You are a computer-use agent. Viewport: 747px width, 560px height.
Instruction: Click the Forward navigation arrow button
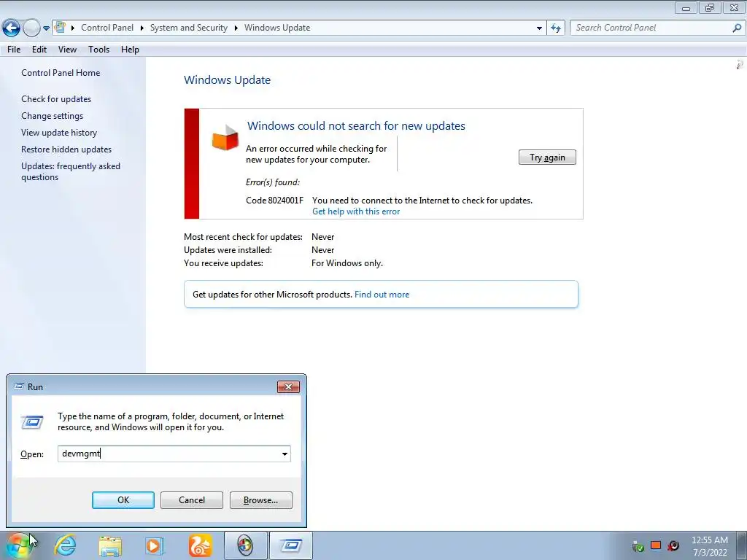(31, 28)
